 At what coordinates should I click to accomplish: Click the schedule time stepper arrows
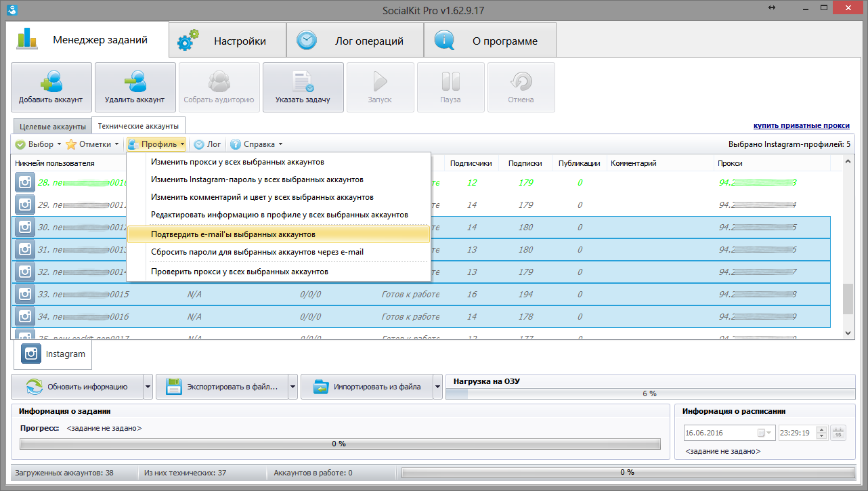822,433
